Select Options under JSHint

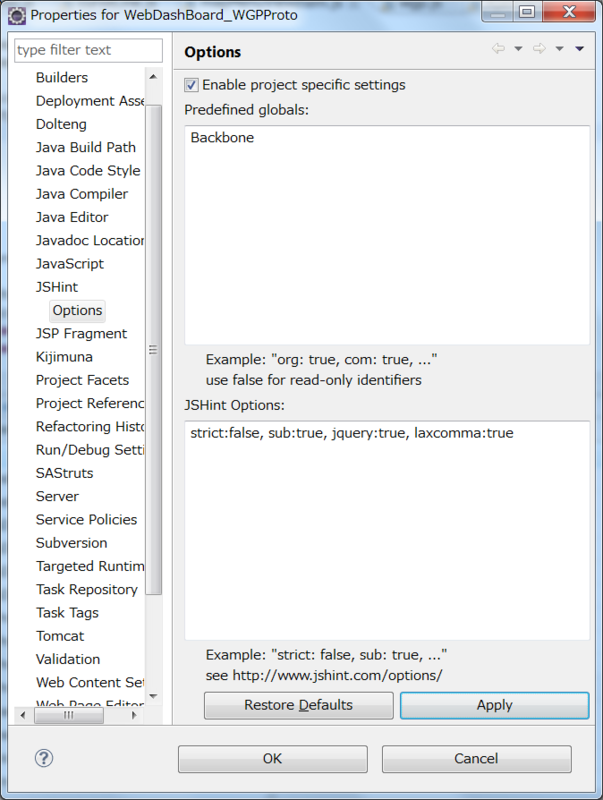click(x=77, y=310)
